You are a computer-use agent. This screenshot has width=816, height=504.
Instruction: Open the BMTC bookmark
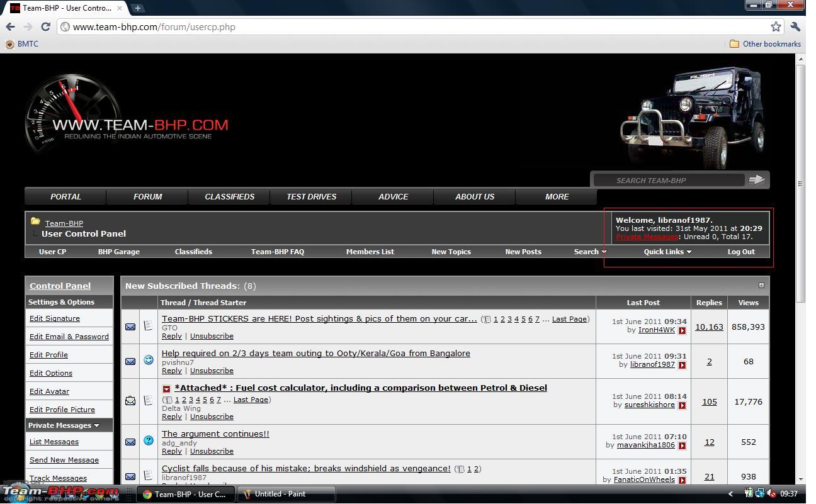point(22,44)
